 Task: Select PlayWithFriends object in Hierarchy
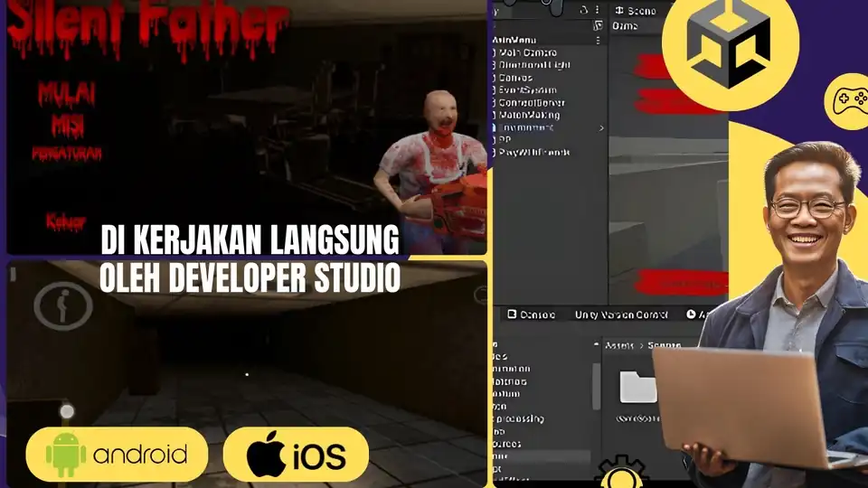coord(534,152)
